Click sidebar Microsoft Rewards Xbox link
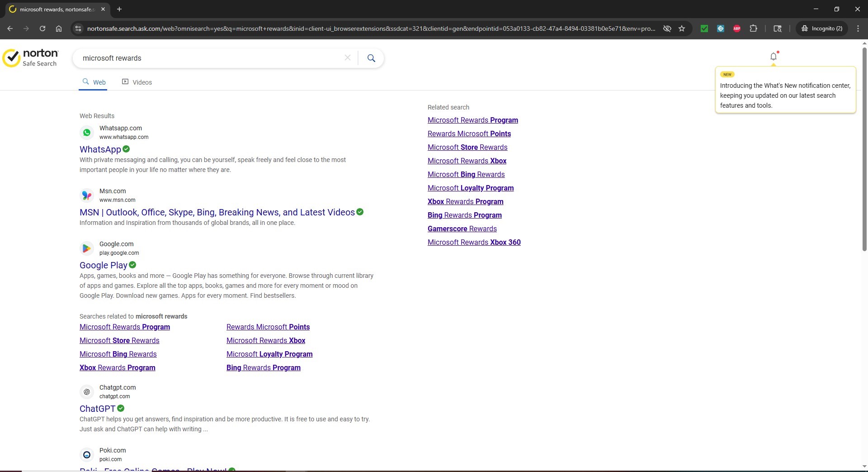The width and height of the screenshot is (868, 472). [x=467, y=161]
